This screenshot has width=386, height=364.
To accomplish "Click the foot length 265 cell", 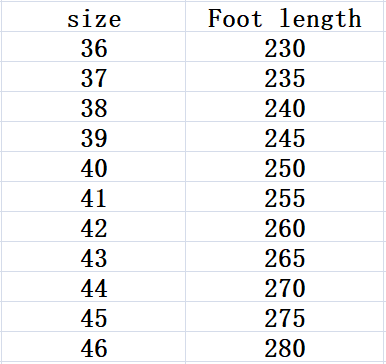I will (x=285, y=257).
